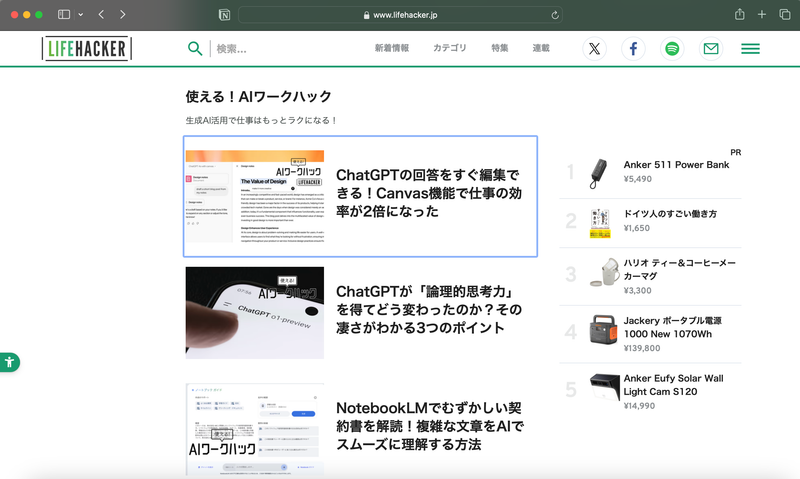Click the www.lifehacker.jp address bar

pyautogui.click(x=400, y=15)
